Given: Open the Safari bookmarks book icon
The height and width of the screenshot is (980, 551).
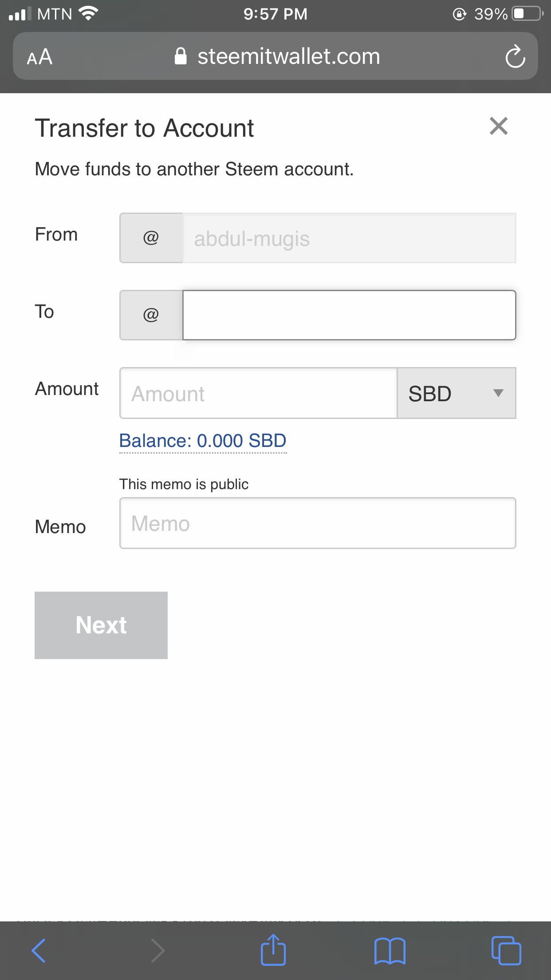Looking at the screenshot, I should (x=390, y=950).
